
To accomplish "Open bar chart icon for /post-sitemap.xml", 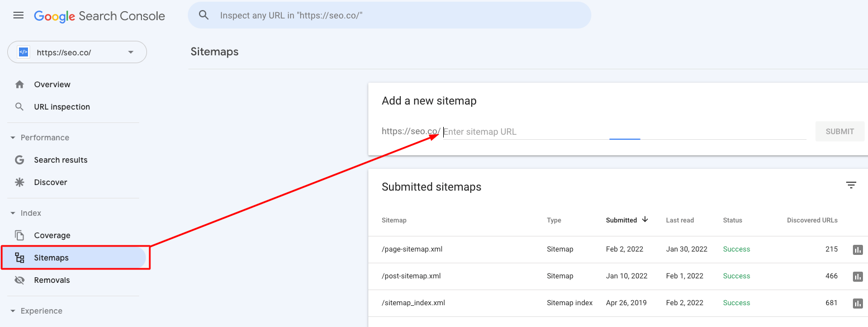I will click(x=858, y=277).
